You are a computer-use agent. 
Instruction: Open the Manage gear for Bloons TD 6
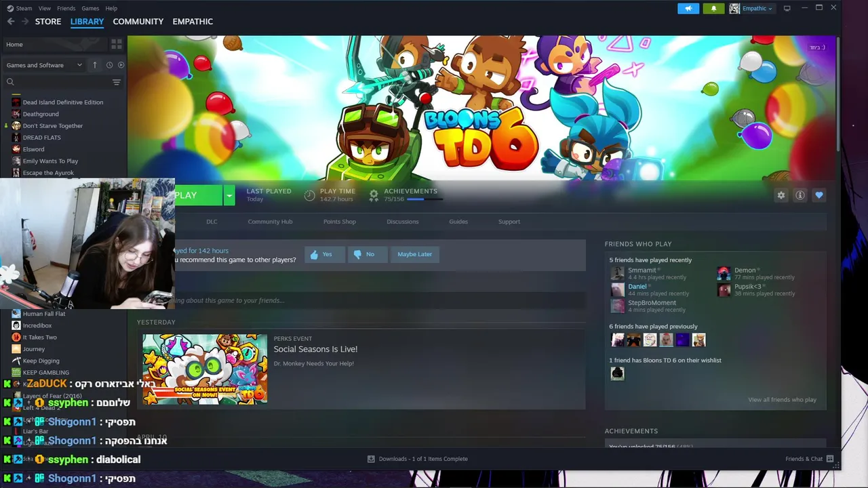click(x=781, y=195)
